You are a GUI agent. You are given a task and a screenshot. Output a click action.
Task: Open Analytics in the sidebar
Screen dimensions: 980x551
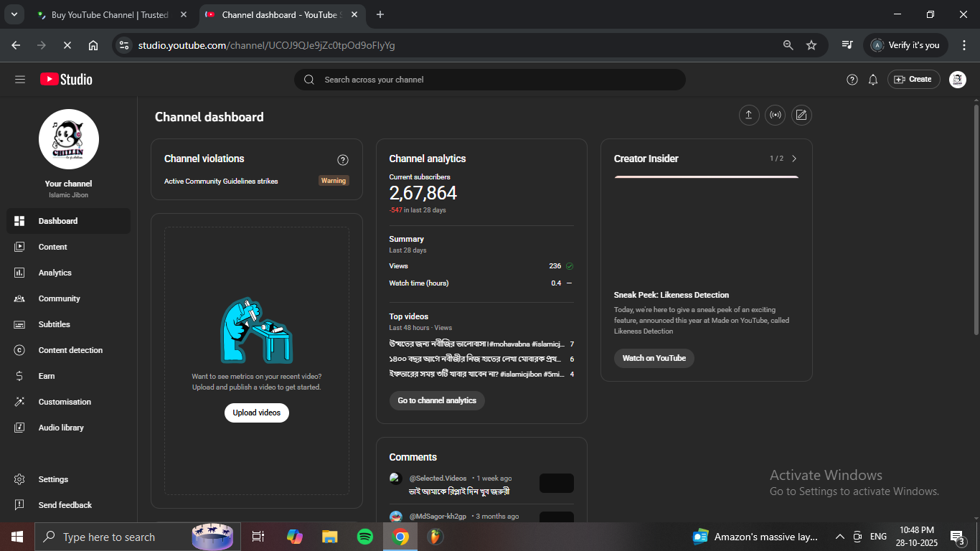pyautogui.click(x=55, y=273)
